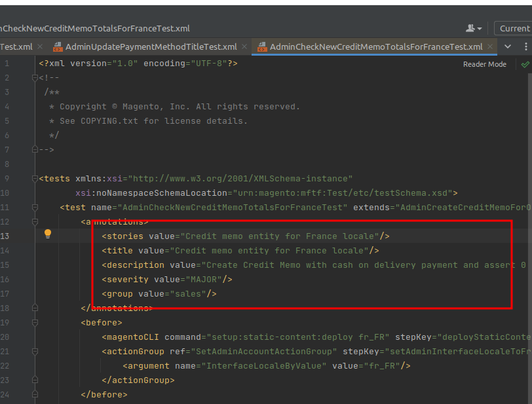Screen dimensions: 532x404
Task: Click "SetAdminAccountActionGroup" reference text
Action: 264,352
